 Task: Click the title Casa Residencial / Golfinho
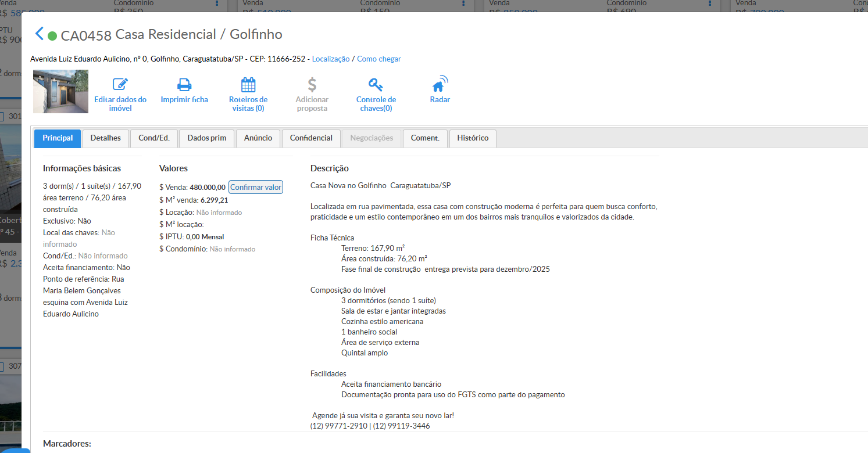(x=199, y=34)
